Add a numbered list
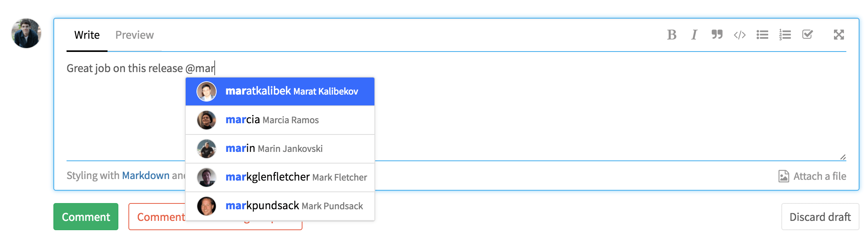868x248 pixels. click(x=785, y=35)
